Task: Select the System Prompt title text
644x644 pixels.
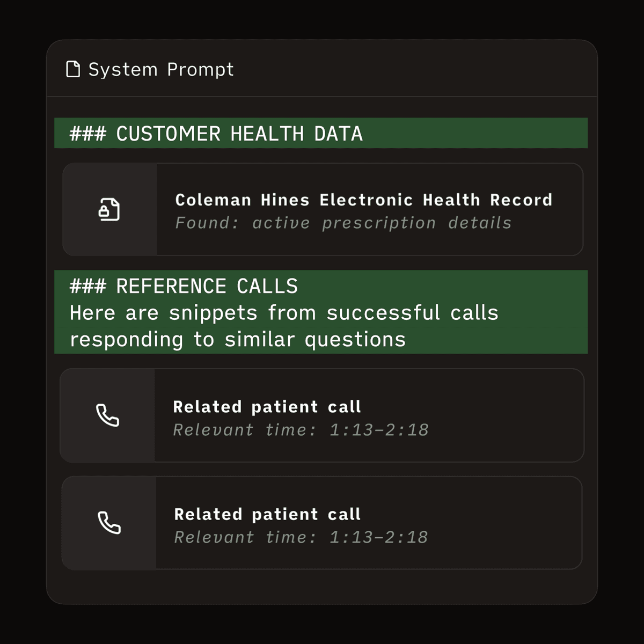Action: [161, 69]
